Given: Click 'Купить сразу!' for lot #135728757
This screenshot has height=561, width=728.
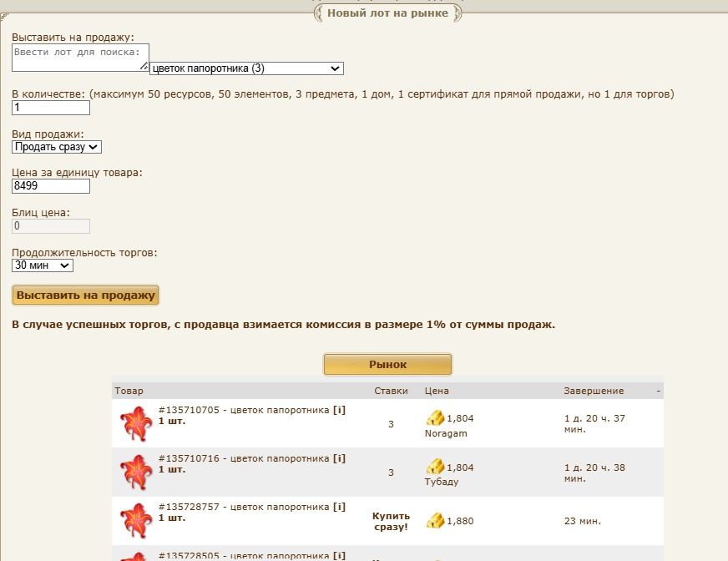Looking at the screenshot, I should [390, 521].
